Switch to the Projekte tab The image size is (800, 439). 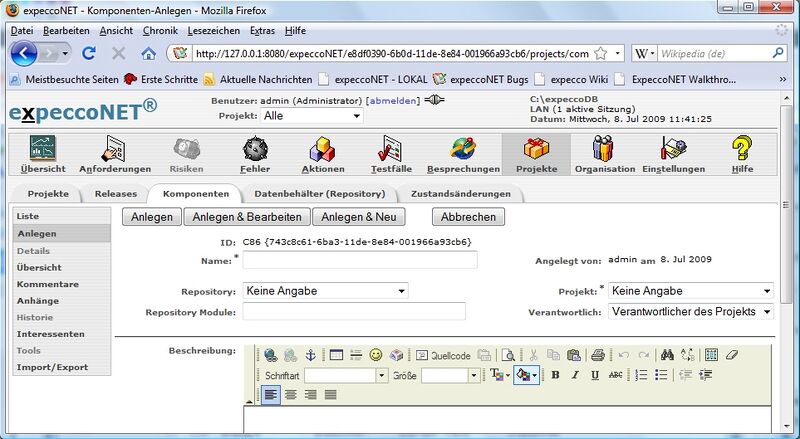click(x=48, y=194)
